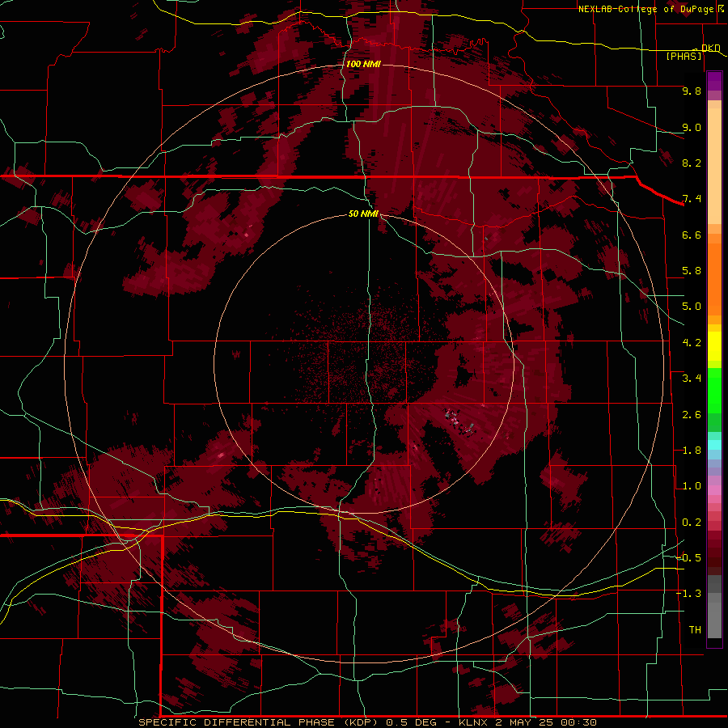
Task: Click the [PHAS] unit label
Action: pos(684,56)
